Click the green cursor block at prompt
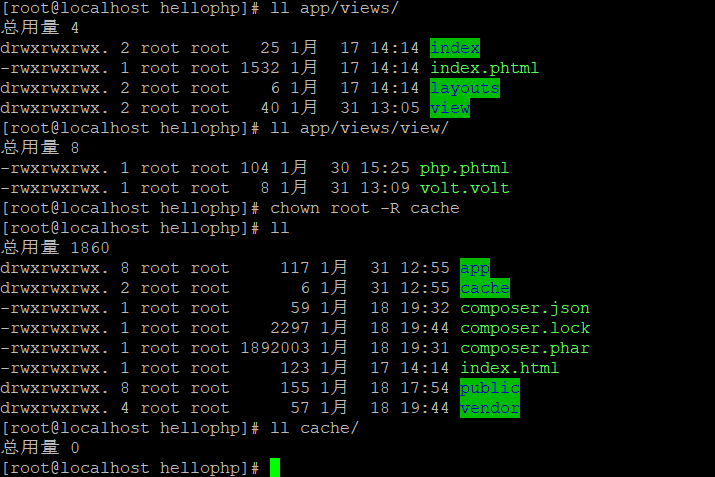The image size is (715, 477). tap(275, 468)
